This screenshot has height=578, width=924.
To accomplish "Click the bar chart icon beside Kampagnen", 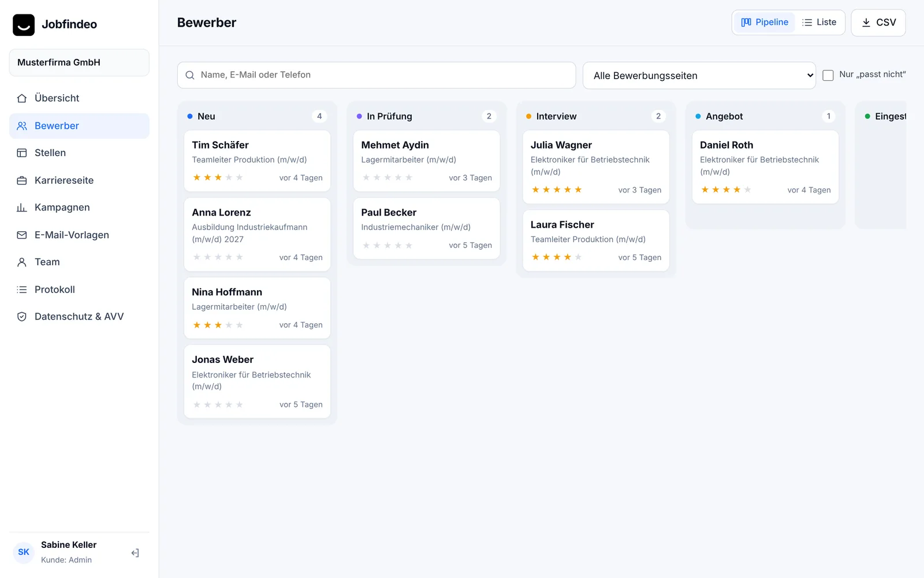I will coord(22,208).
